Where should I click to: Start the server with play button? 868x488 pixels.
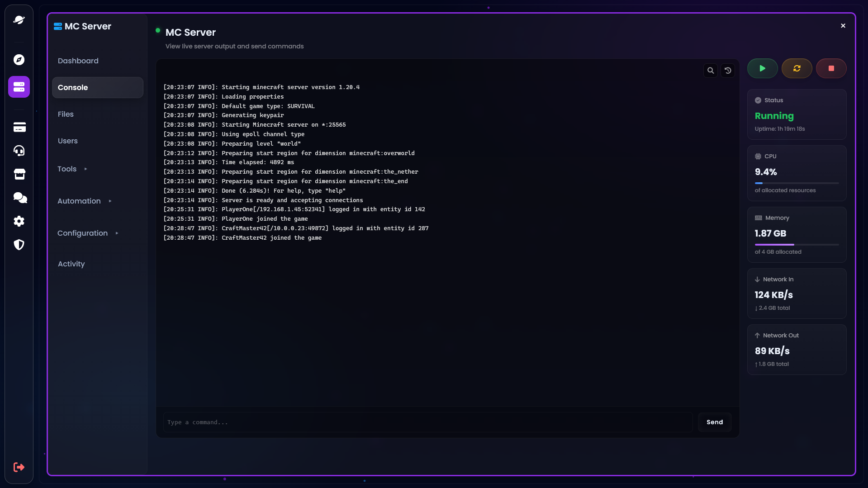pyautogui.click(x=762, y=68)
